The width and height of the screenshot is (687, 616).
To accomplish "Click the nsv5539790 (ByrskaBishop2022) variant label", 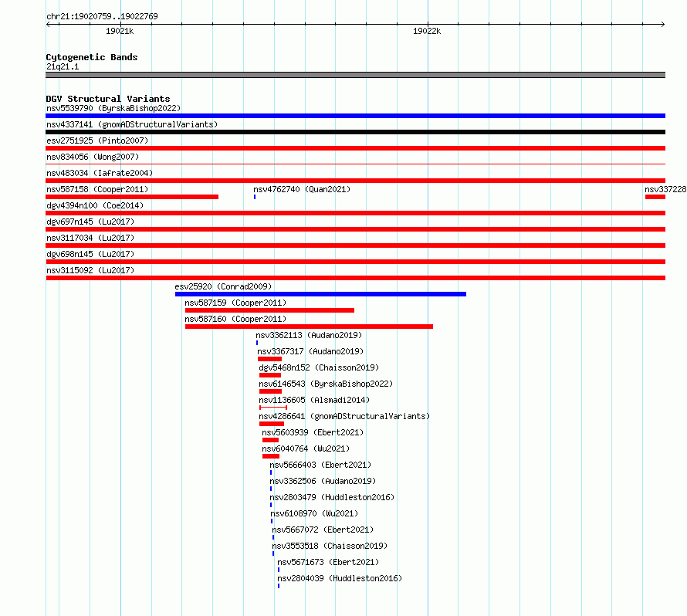I will click(x=113, y=108).
